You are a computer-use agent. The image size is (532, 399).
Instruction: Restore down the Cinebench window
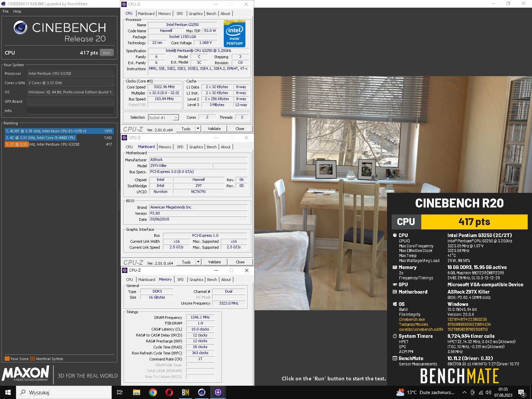508,4
